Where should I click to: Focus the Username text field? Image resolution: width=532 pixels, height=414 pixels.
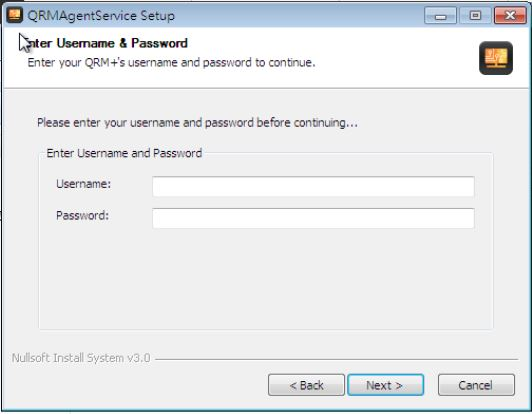point(313,186)
